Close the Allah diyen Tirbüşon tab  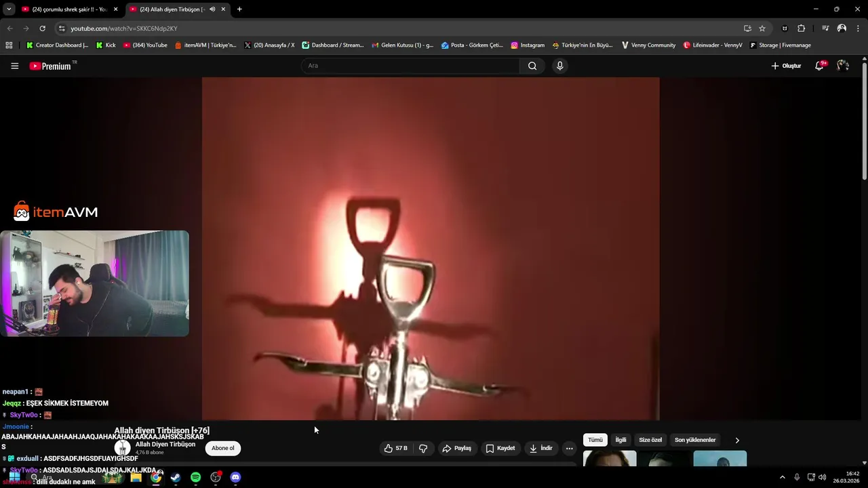(223, 9)
